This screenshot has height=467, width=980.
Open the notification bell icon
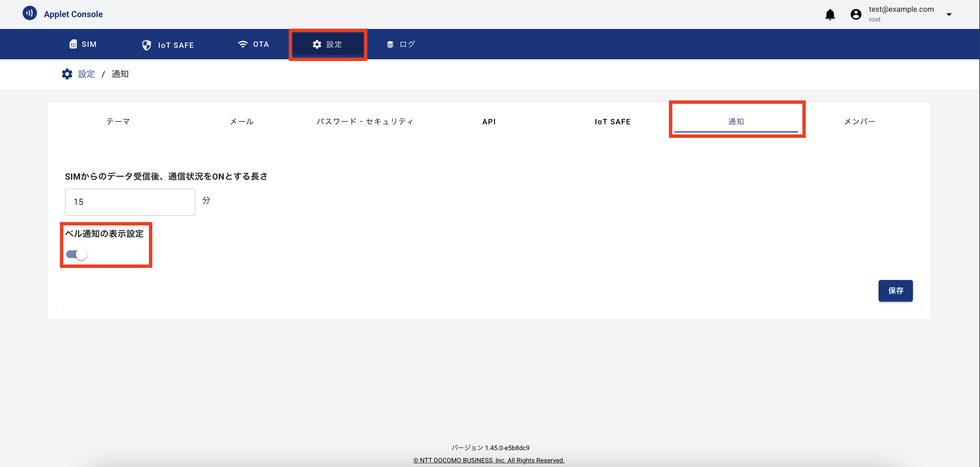pyautogui.click(x=830, y=14)
